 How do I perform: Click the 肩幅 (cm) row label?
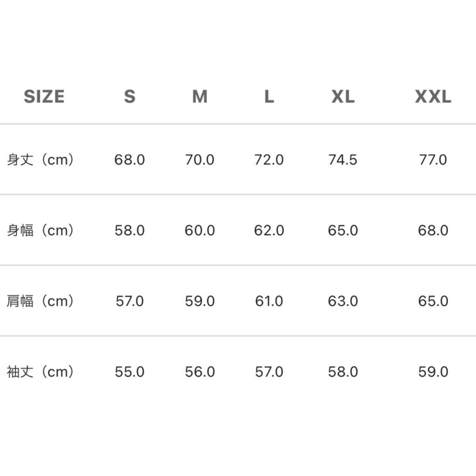[40, 301]
